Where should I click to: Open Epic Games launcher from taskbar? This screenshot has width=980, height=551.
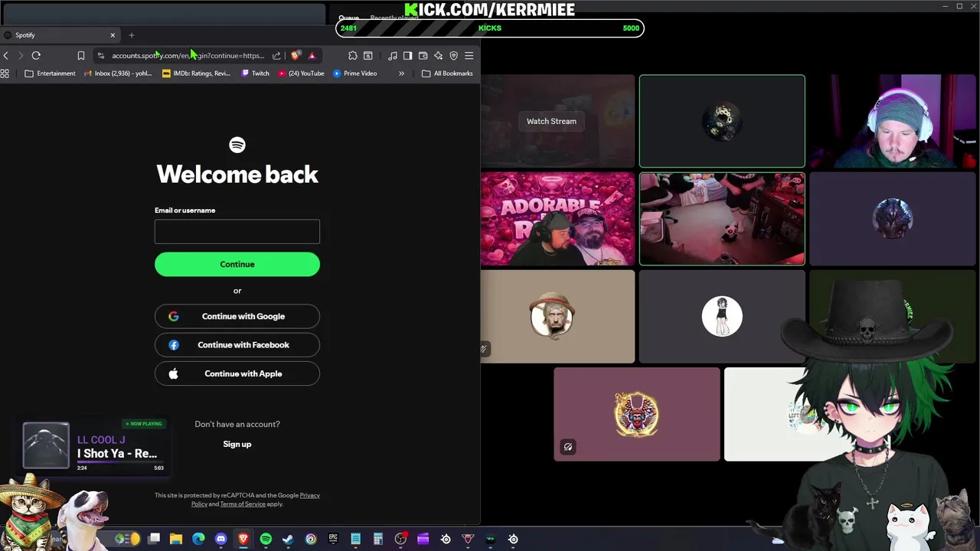(x=333, y=539)
